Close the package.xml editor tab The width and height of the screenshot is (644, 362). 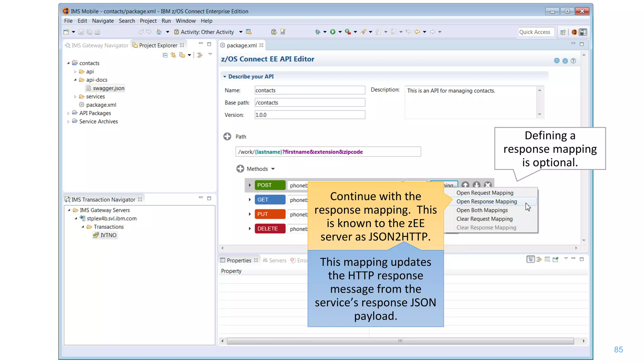261,45
